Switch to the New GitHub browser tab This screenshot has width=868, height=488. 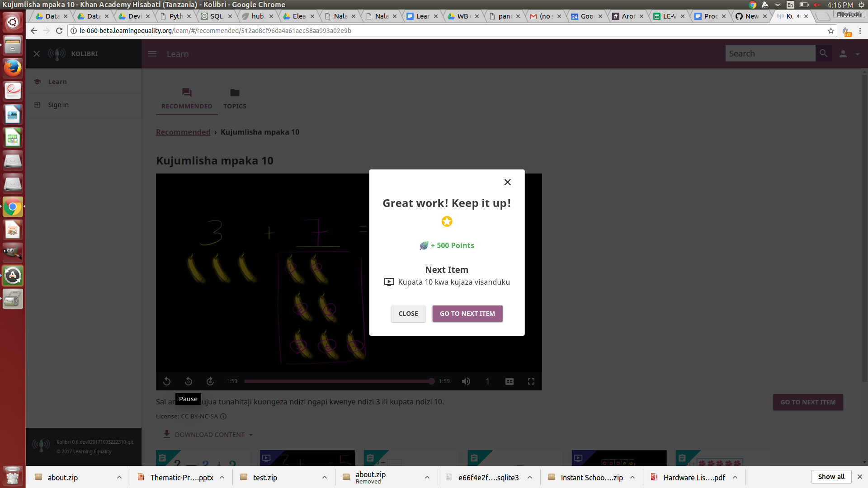click(x=752, y=16)
